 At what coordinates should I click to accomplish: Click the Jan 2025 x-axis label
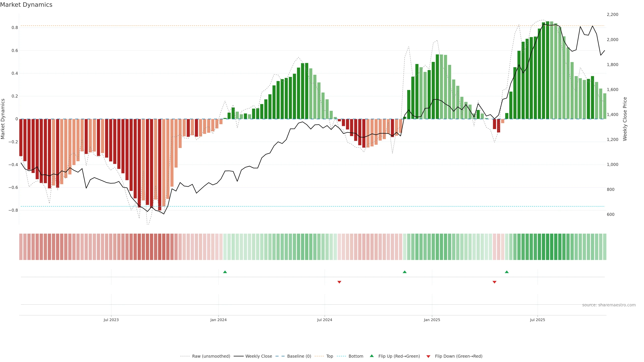[432, 320]
